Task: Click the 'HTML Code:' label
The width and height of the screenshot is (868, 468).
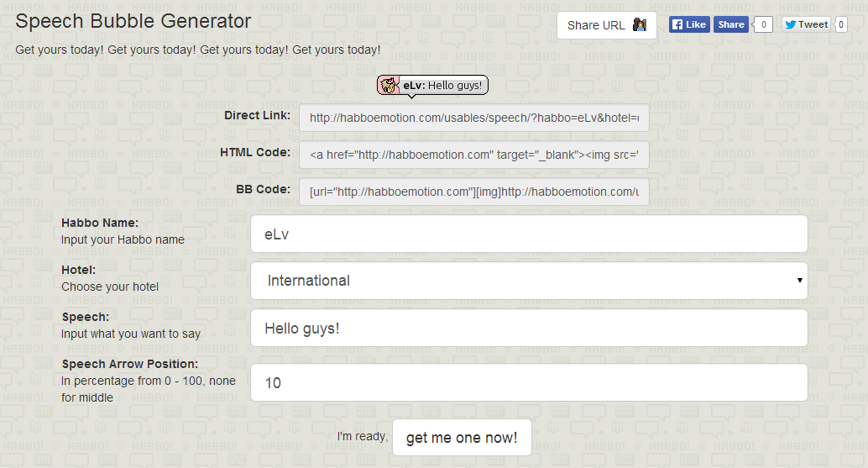Action: click(x=255, y=152)
